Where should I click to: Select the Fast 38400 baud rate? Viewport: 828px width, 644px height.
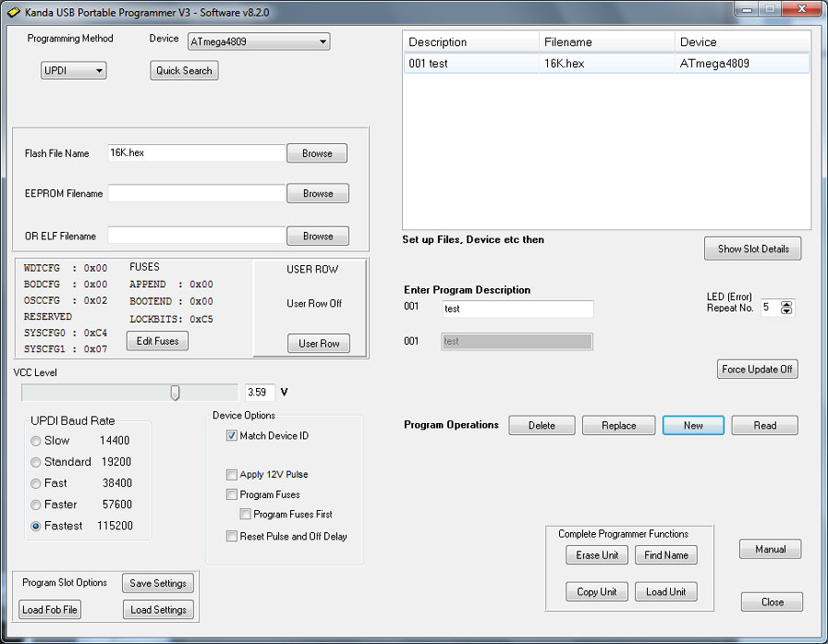click(x=36, y=483)
